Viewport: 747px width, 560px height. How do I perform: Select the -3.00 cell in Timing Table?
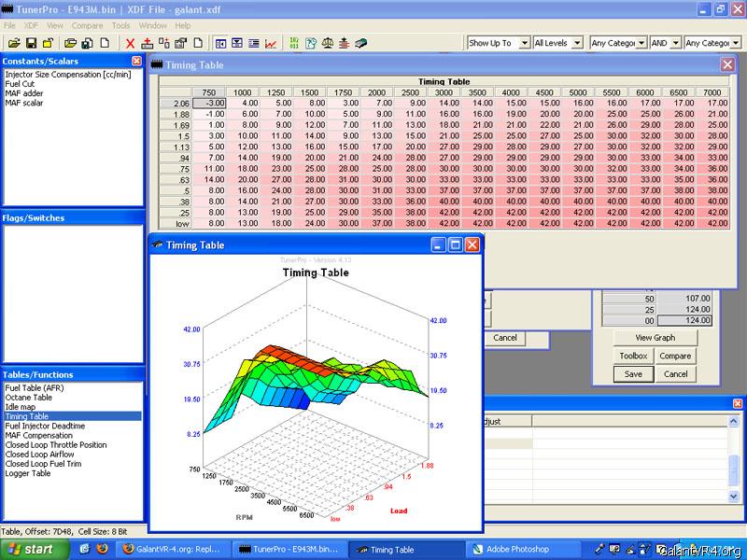click(209, 103)
